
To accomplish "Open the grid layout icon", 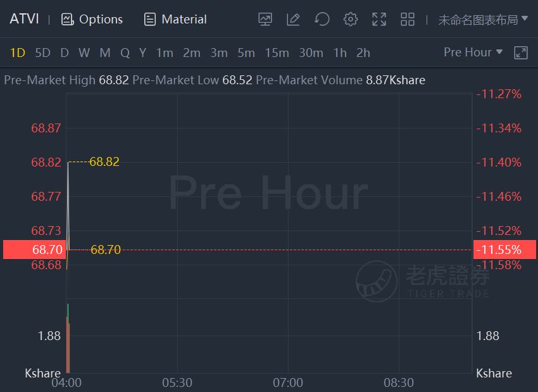I will (x=408, y=19).
